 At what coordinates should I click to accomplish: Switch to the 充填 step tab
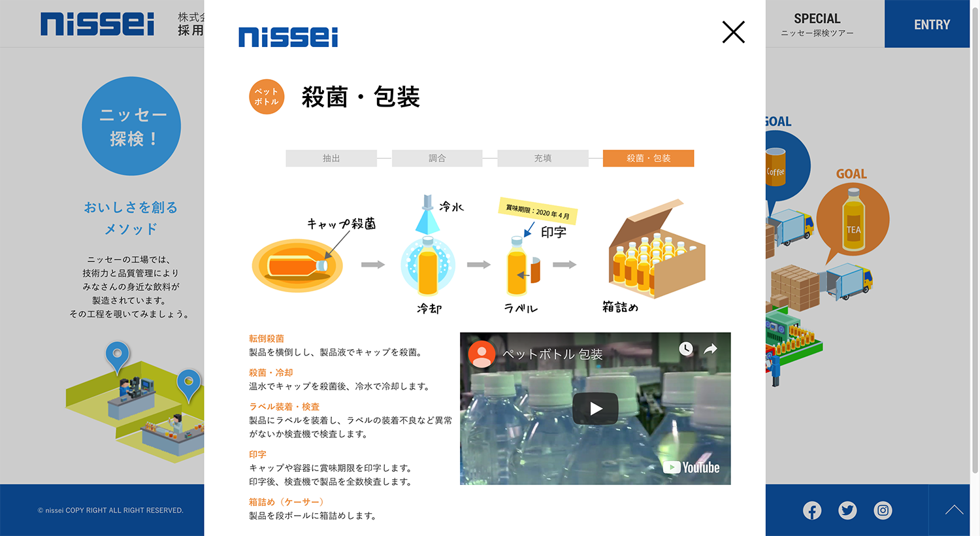click(x=543, y=158)
